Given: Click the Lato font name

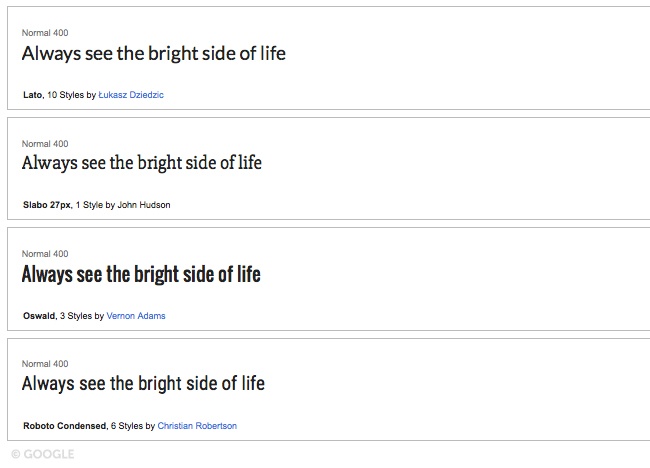Looking at the screenshot, I should [32, 95].
